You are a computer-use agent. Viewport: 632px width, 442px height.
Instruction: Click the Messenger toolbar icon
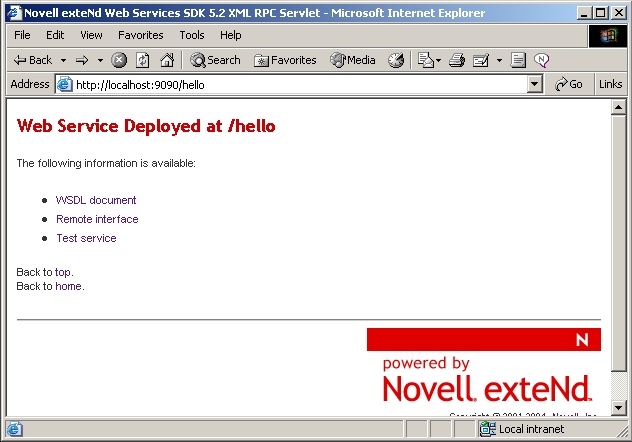541,60
